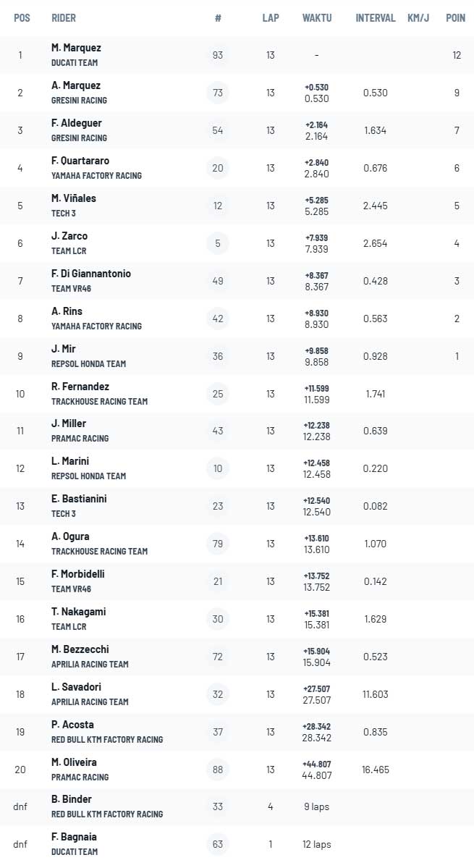Click the number 88 rider badge
474x868 pixels.
(x=218, y=770)
